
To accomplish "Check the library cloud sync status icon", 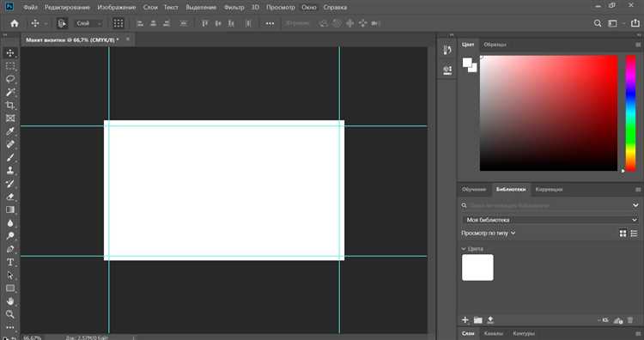I will click(618, 321).
